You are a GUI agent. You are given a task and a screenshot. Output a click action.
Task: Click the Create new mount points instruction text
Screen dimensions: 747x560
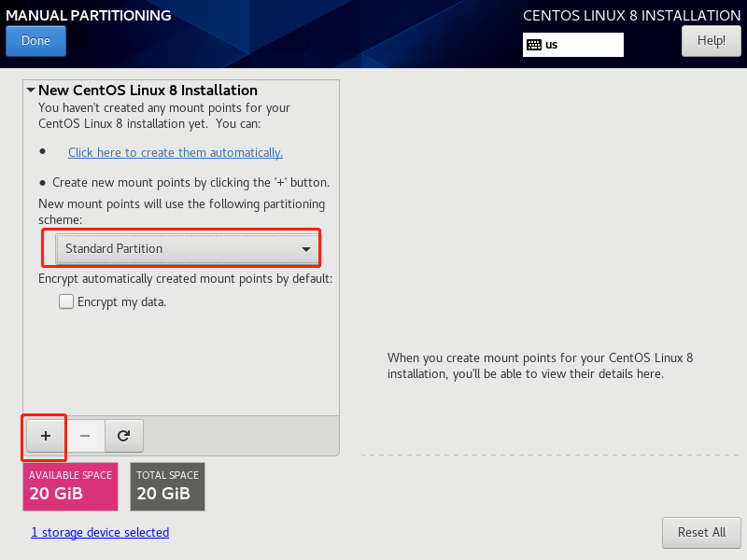click(190, 182)
